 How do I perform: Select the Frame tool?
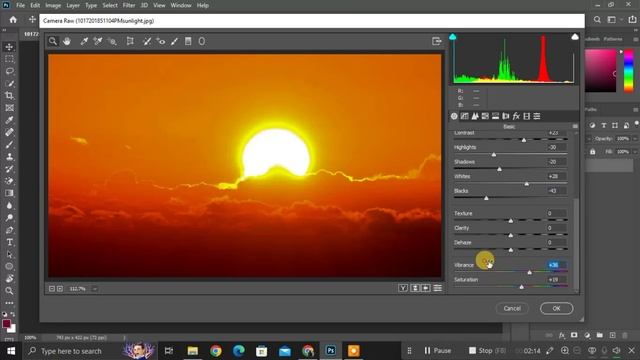[9, 108]
